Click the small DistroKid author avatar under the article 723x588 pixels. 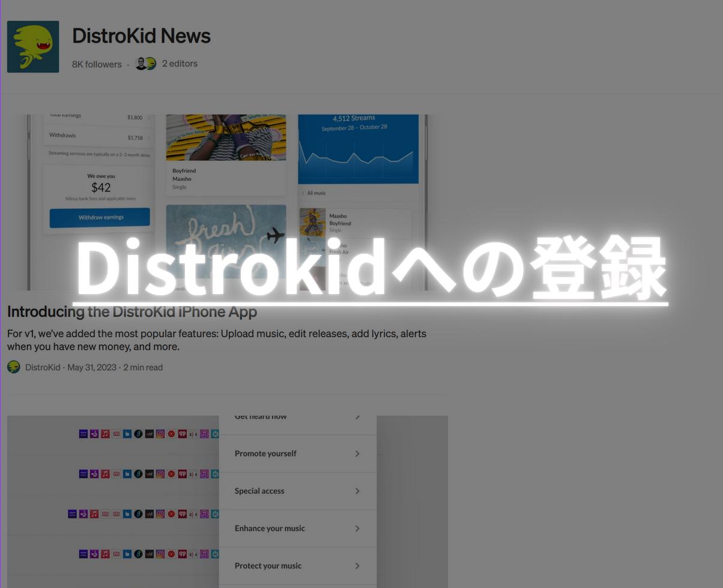pyautogui.click(x=14, y=367)
